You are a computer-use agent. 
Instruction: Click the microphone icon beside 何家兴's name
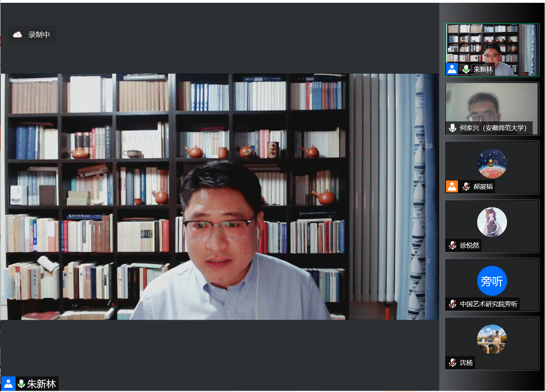pyautogui.click(x=452, y=128)
